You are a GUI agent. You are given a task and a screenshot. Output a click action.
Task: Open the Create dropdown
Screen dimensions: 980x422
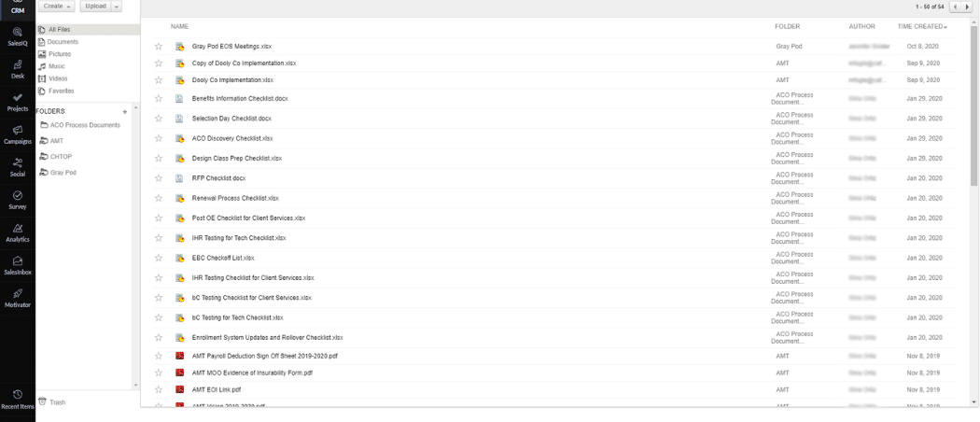56,6
